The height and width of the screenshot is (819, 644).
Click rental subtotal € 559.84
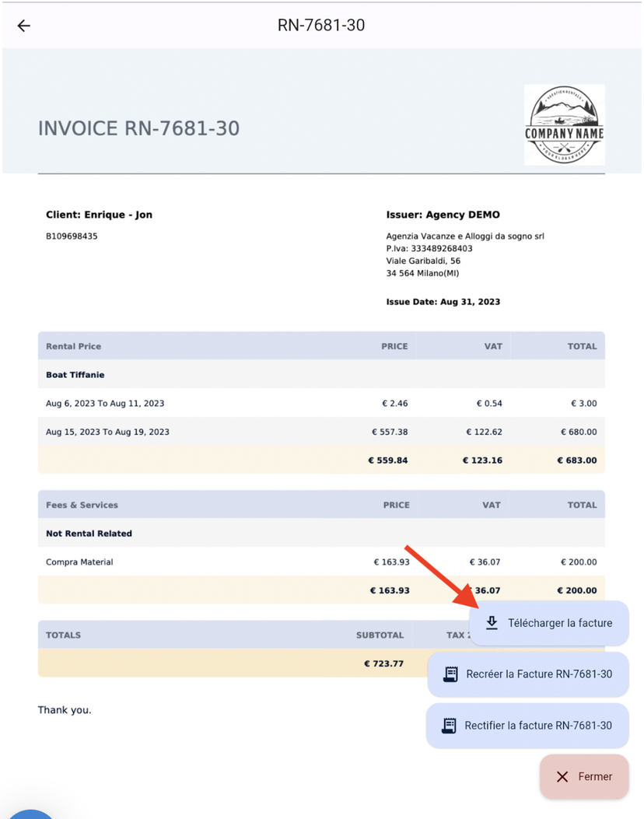(388, 460)
